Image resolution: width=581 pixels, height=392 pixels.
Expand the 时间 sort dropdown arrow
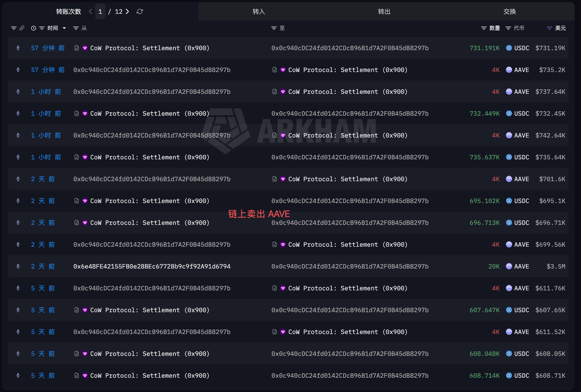coord(64,28)
